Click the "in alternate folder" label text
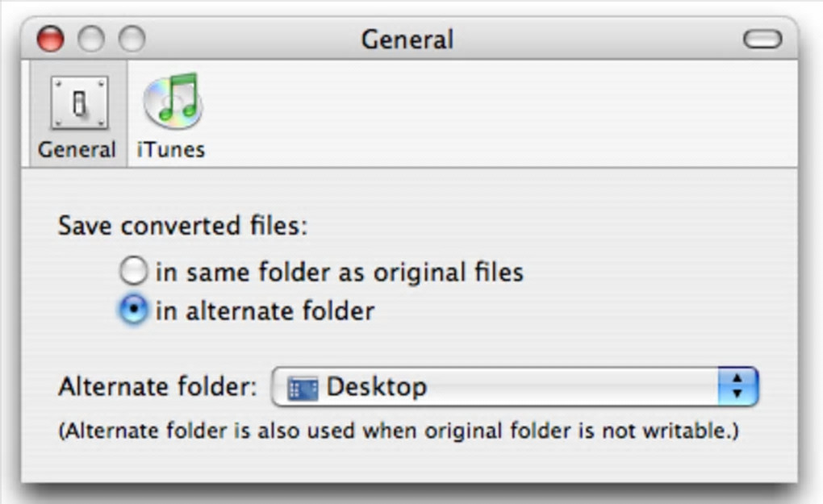Viewport: 823px width, 504px height. coord(265,311)
